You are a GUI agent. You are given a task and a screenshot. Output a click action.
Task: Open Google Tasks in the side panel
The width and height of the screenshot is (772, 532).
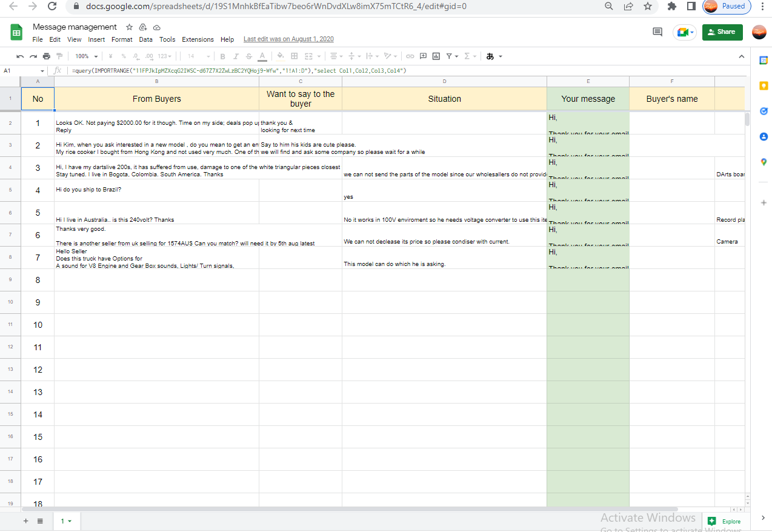tap(764, 111)
